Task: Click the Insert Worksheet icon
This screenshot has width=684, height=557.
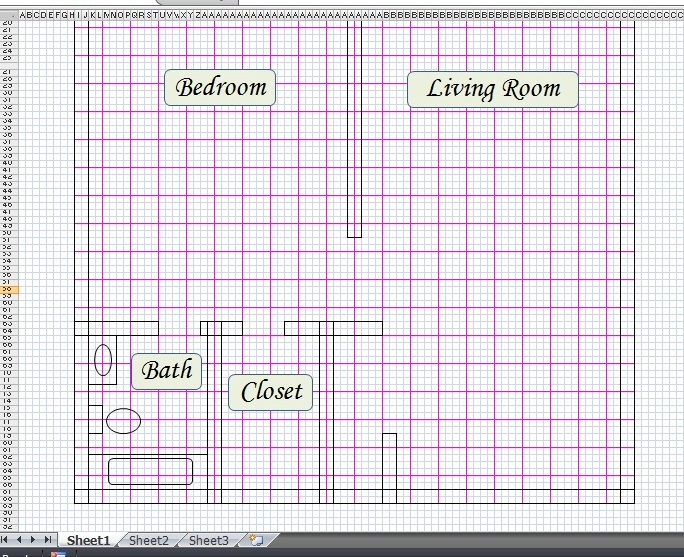Action: (256, 540)
